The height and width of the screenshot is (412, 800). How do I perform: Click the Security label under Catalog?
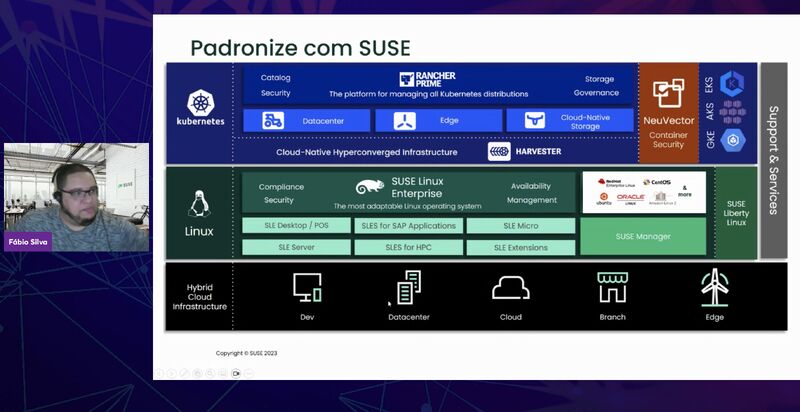click(276, 93)
